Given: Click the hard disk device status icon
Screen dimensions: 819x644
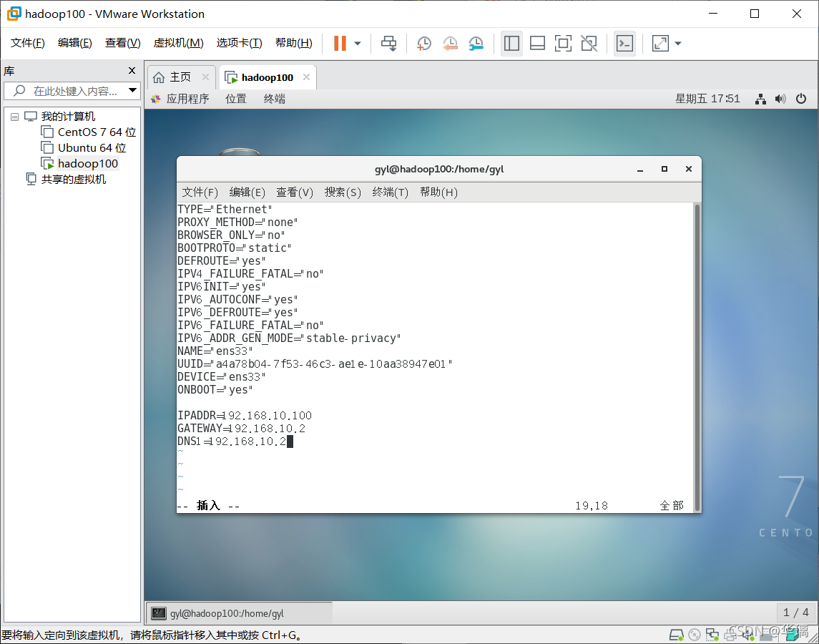Looking at the screenshot, I should click(677, 635).
